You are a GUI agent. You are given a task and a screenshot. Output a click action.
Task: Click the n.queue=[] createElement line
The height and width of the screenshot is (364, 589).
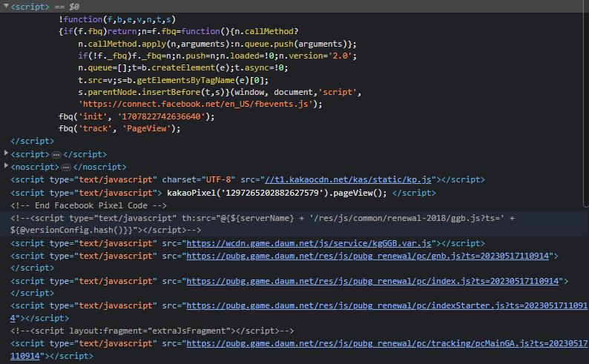click(183, 68)
